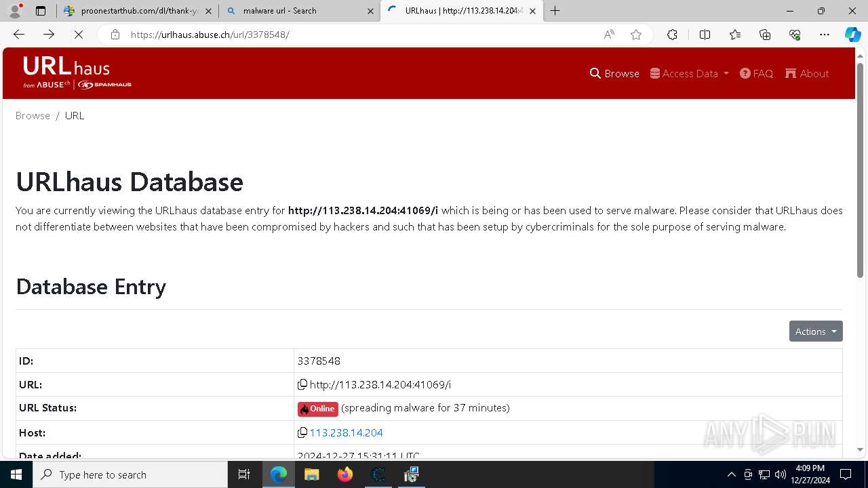Open Browse in URLhaus navigation
868x488 pixels.
(614, 73)
